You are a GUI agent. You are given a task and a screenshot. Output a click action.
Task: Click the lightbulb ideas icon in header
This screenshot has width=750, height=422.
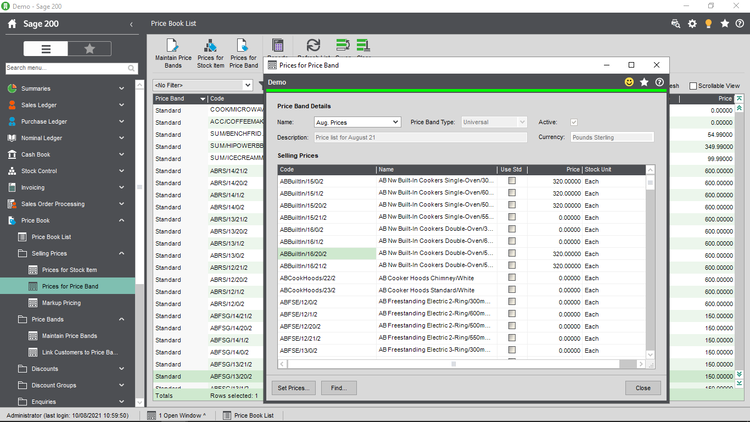point(708,23)
